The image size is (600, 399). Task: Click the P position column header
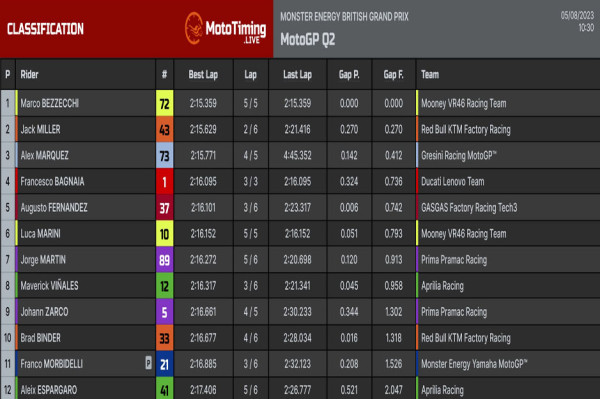click(x=8, y=74)
